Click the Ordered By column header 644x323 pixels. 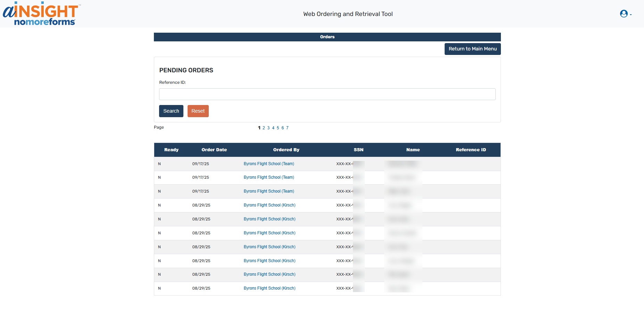(x=286, y=150)
